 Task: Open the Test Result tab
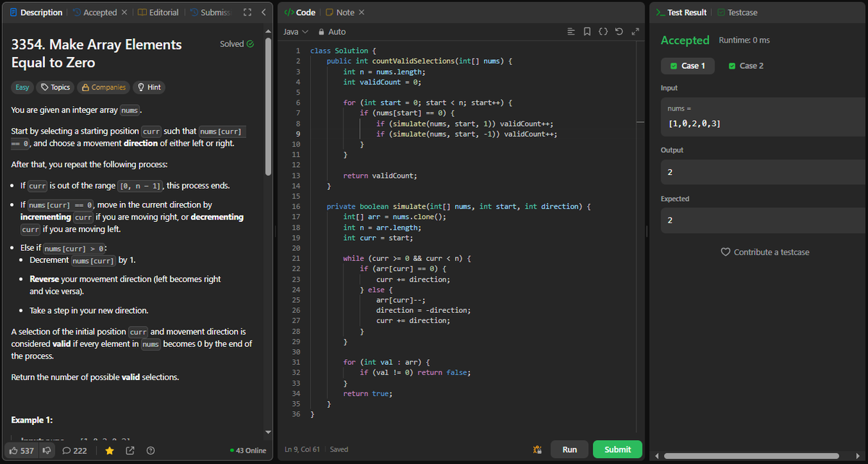click(x=681, y=12)
